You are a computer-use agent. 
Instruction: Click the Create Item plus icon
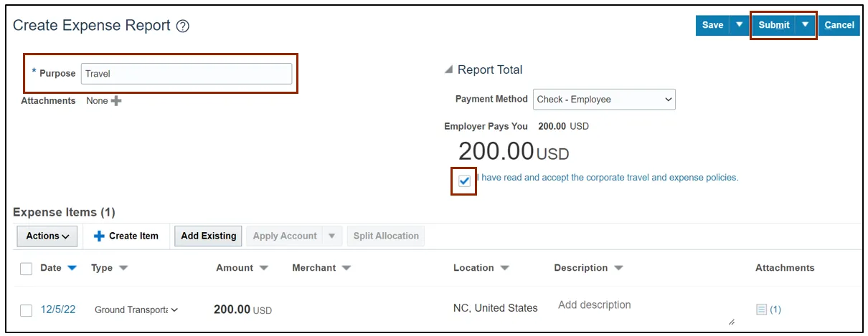100,236
